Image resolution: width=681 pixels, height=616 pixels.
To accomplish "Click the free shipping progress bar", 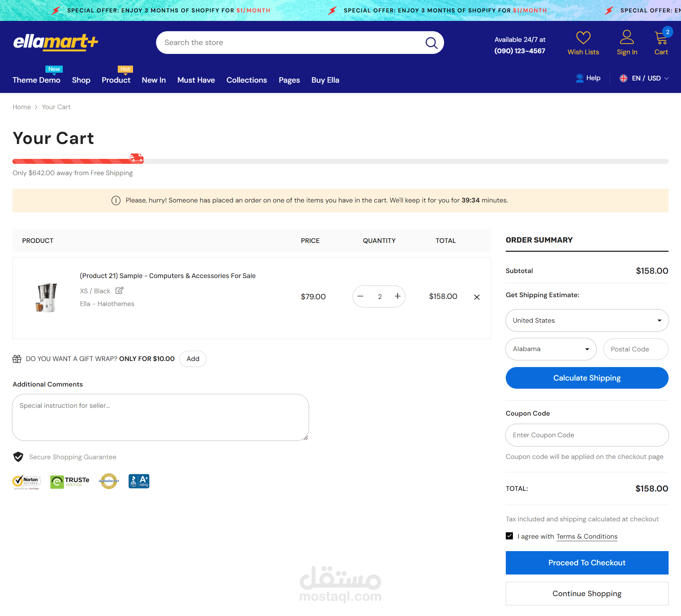I will (x=340, y=161).
